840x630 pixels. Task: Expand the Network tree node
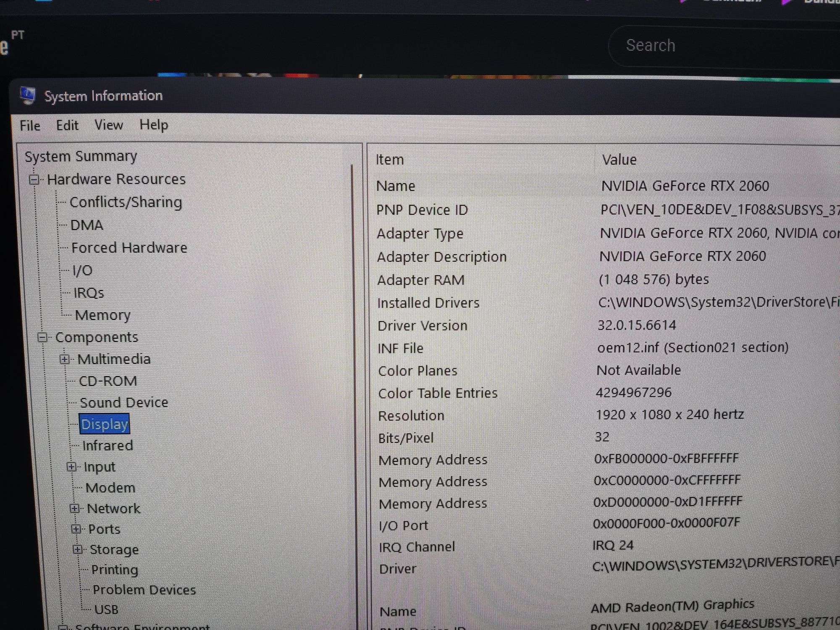click(x=75, y=509)
